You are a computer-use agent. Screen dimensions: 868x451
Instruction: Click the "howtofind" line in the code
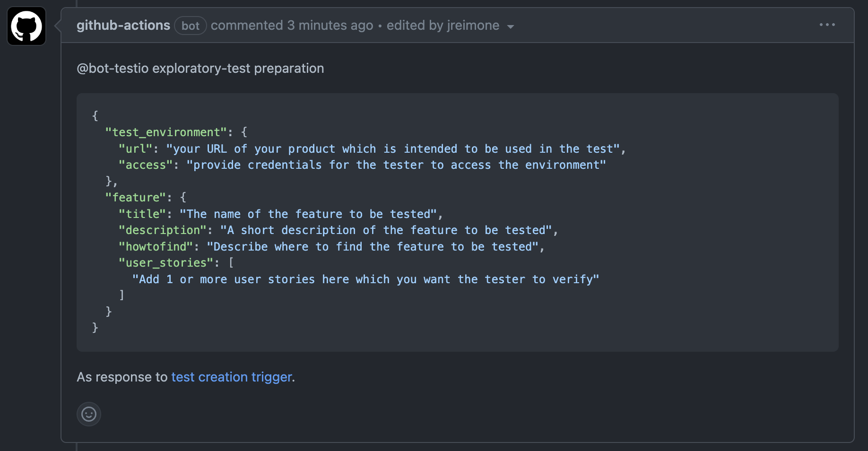pyautogui.click(x=331, y=247)
